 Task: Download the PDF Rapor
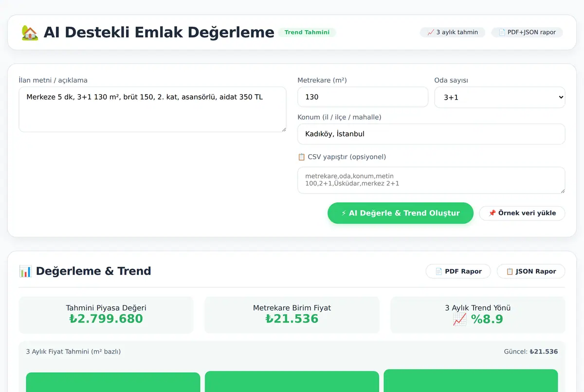click(458, 271)
